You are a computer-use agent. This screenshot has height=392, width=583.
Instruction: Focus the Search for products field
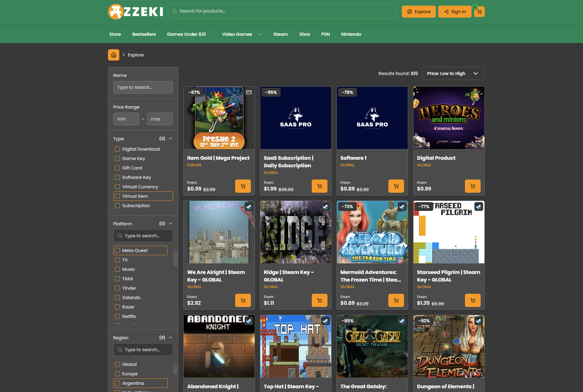(282, 11)
